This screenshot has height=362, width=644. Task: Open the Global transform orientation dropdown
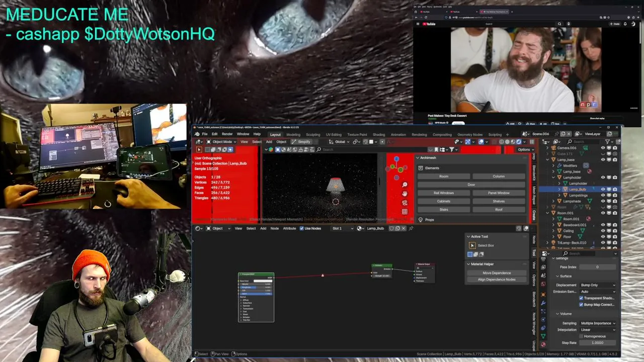(x=339, y=142)
